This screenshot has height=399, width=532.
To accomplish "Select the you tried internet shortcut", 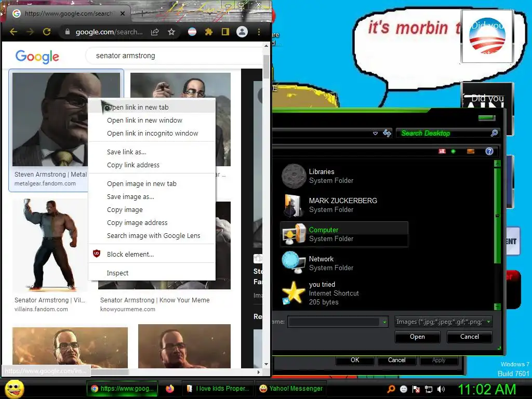I will (x=344, y=293).
